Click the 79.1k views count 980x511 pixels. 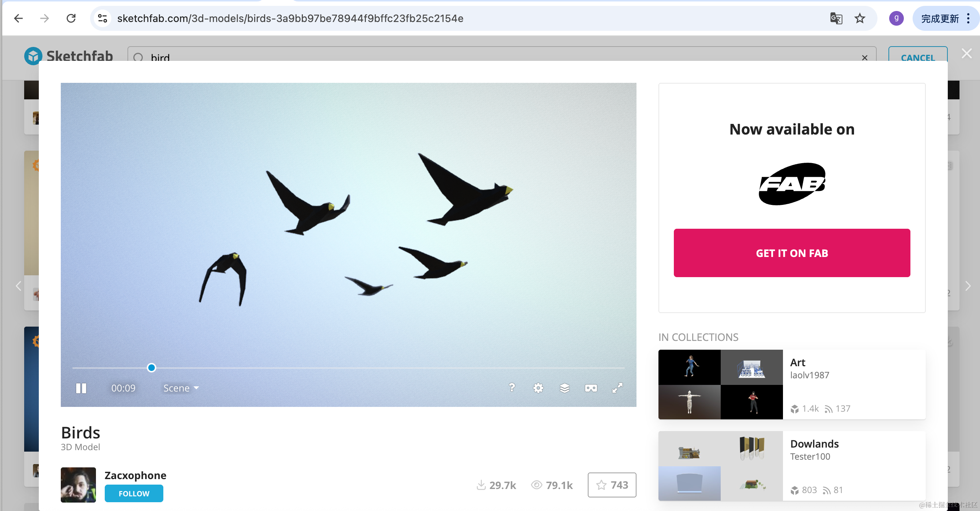[x=552, y=485]
